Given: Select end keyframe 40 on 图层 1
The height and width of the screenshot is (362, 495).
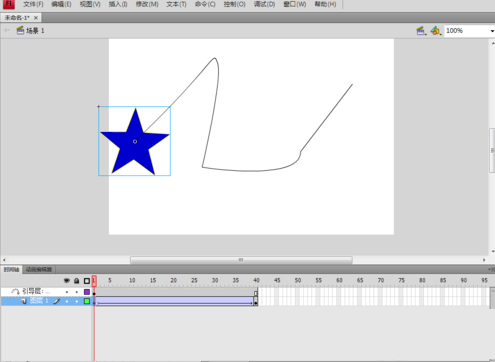Looking at the screenshot, I should click(x=256, y=301).
